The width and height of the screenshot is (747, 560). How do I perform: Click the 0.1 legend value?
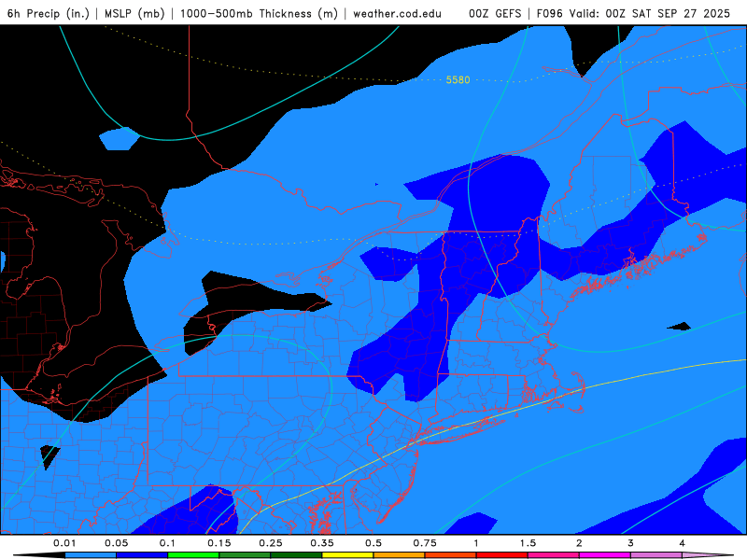click(168, 543)
